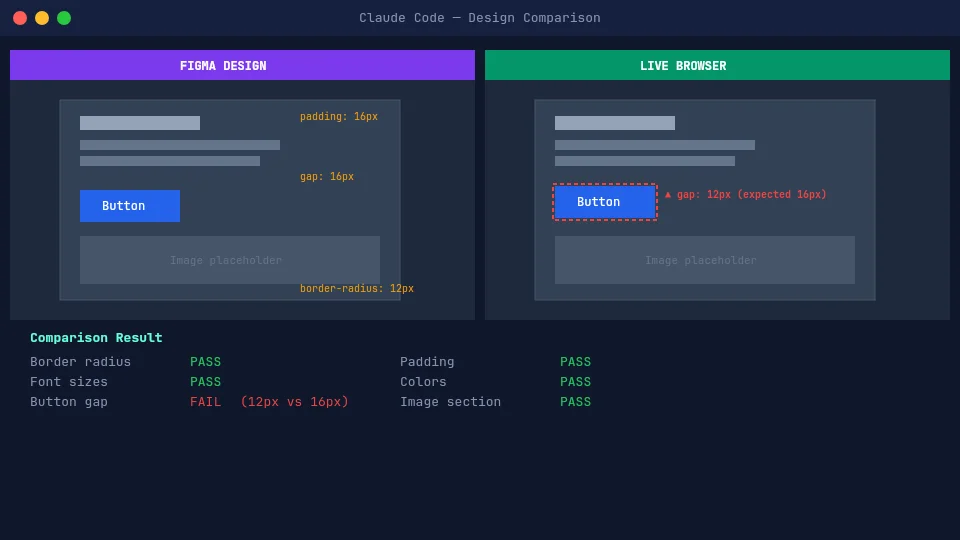Select the FIGMA DESIGN panel header

point(242,65)
